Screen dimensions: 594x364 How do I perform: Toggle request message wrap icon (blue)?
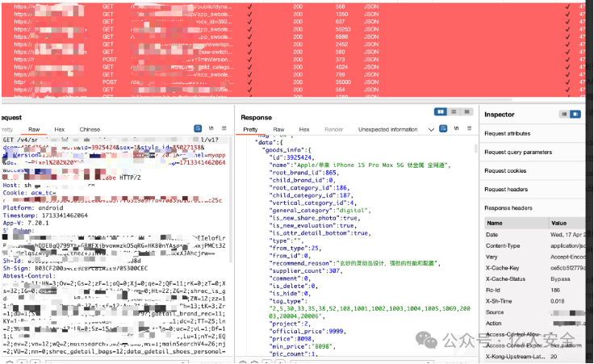[x=195, y=128]
